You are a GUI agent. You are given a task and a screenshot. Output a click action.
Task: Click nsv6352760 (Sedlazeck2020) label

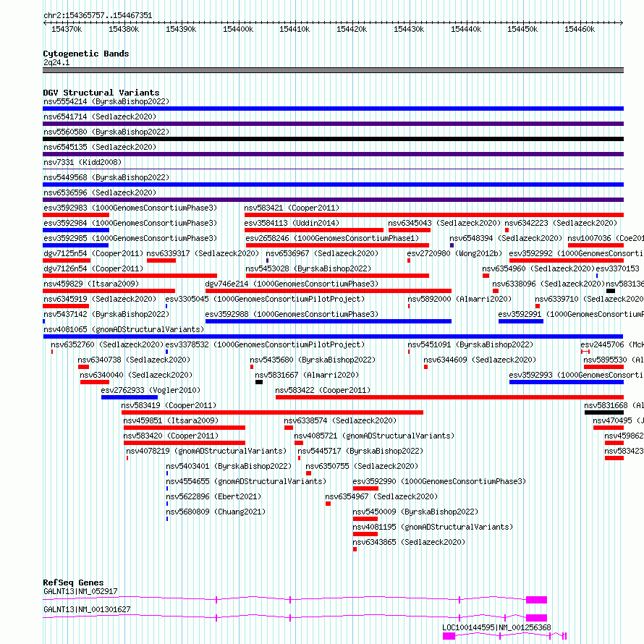107,344
